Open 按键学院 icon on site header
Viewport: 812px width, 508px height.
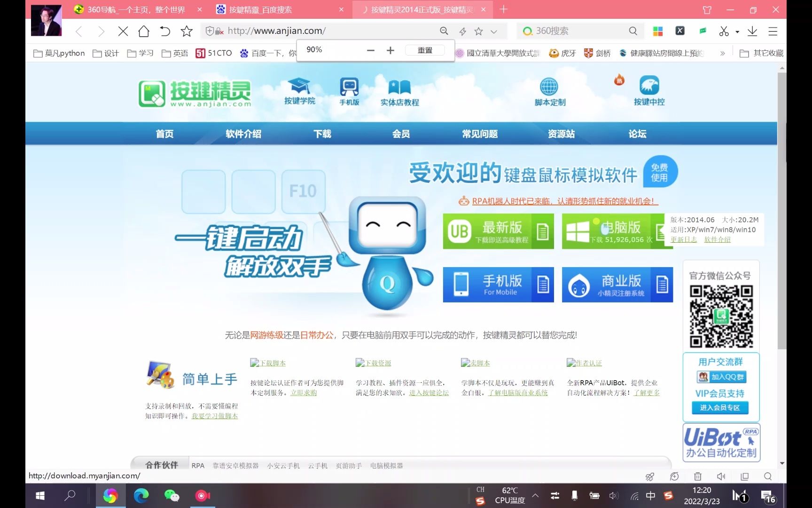(x=299, y=91)
